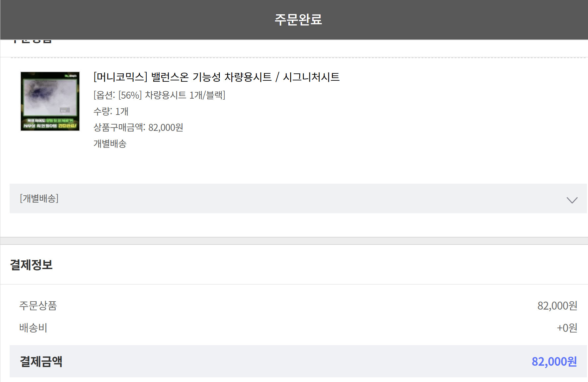Click the gray divider band above 결제정보
588x382 pixels.
click(x=294, y=241)
